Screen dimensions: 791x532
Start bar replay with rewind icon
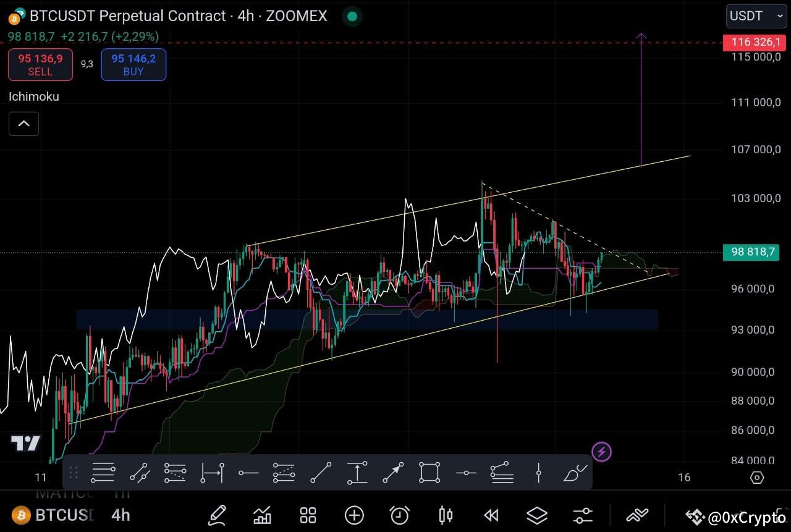pos(491,515)
